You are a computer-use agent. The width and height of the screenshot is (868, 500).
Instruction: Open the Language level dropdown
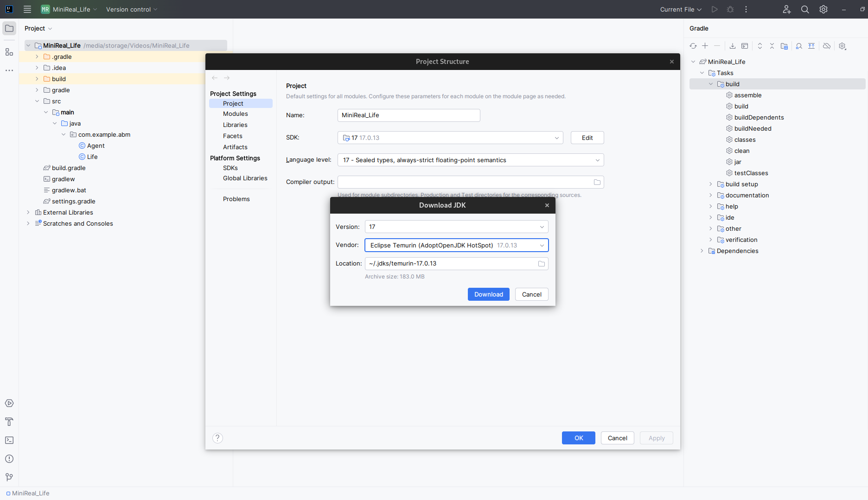[470, 160]
